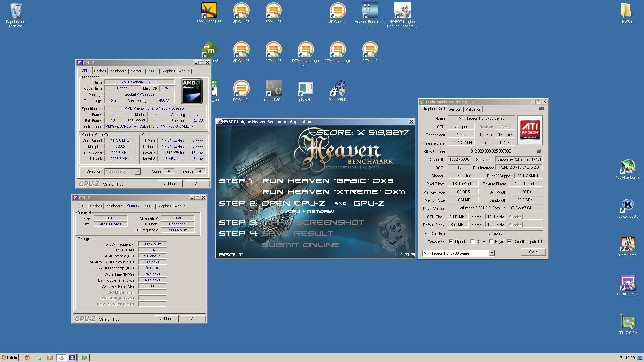Open the Inicio start menu
The image size is (644, 362).
pyautogui.click(x=9, y=358)
